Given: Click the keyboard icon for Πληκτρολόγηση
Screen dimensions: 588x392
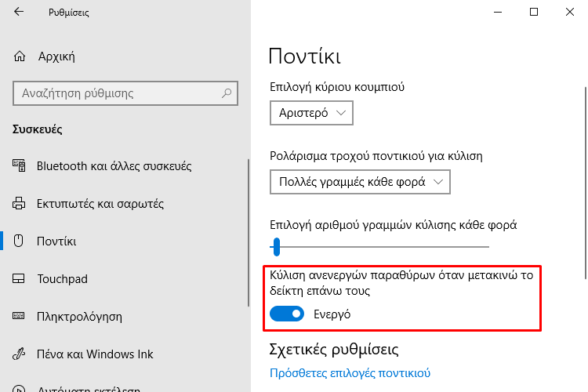Looking at the screenshot, I should (18, 316).
